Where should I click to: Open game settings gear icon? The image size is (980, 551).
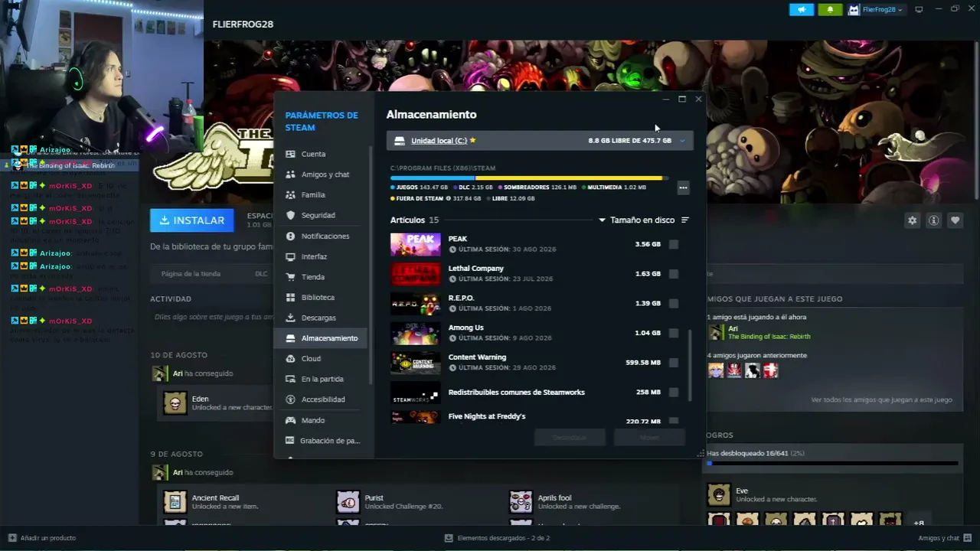coord(912,220)
